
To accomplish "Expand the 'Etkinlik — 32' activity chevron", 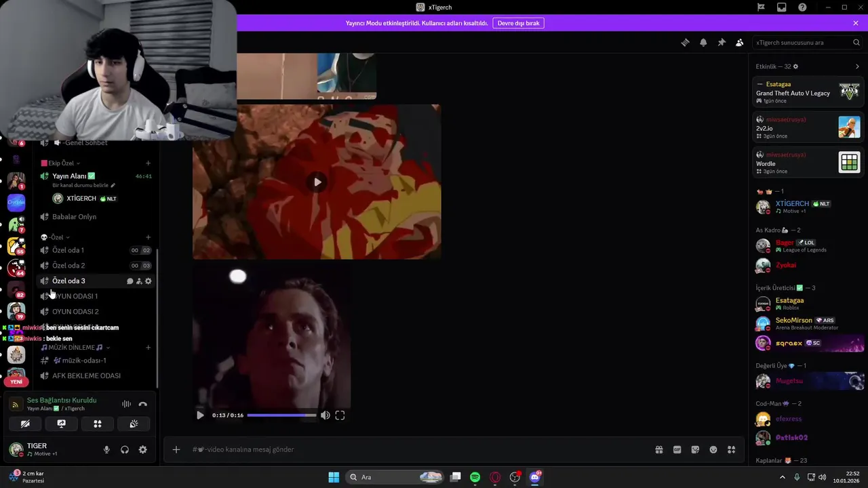I will [x=857, y=66].
